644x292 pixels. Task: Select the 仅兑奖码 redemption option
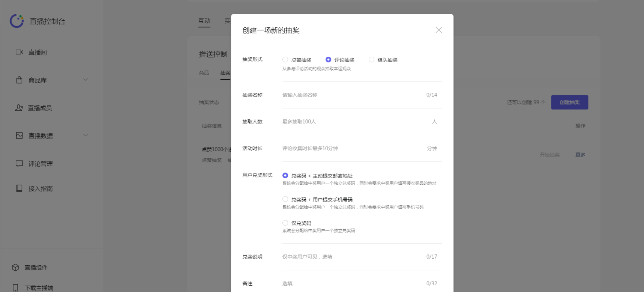(285, 223)
